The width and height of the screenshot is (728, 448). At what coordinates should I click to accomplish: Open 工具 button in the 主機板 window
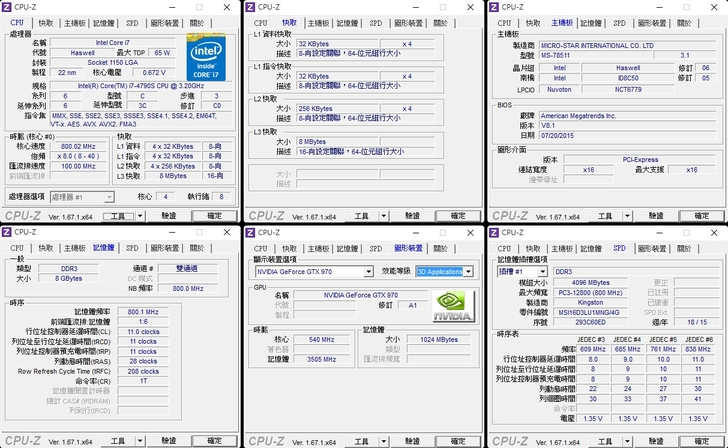point(605,216)
